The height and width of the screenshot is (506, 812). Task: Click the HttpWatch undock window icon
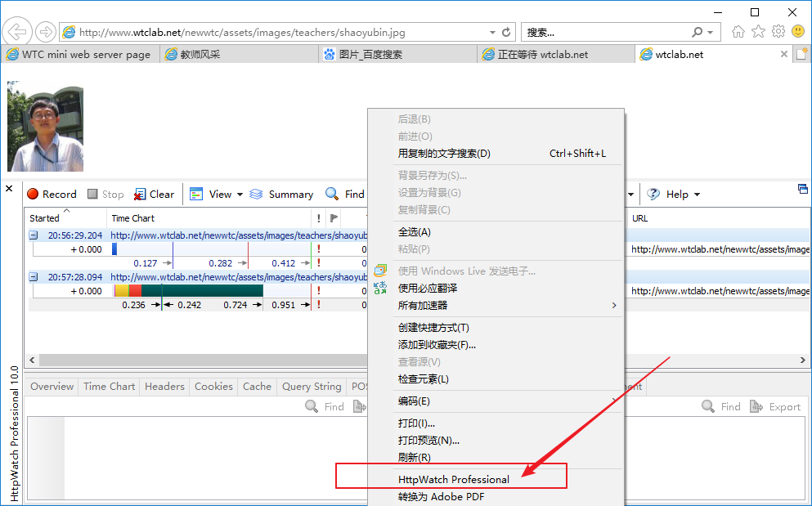coord(803,189)
